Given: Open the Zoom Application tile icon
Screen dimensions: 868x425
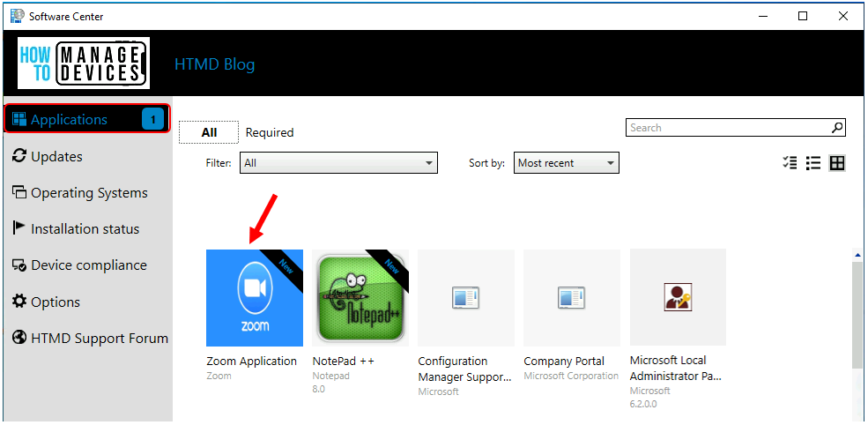Looking at the screenshot, I should click(x=255, y=297).
